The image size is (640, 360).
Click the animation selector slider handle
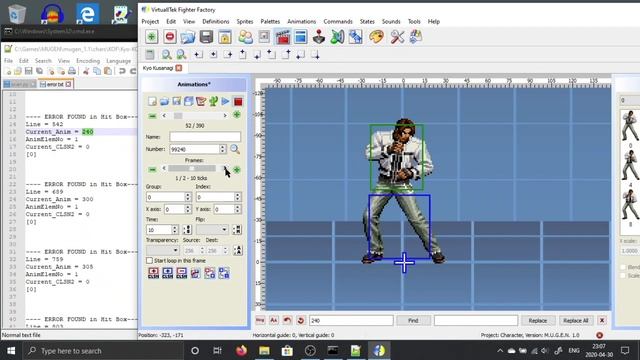click(178, 116)
